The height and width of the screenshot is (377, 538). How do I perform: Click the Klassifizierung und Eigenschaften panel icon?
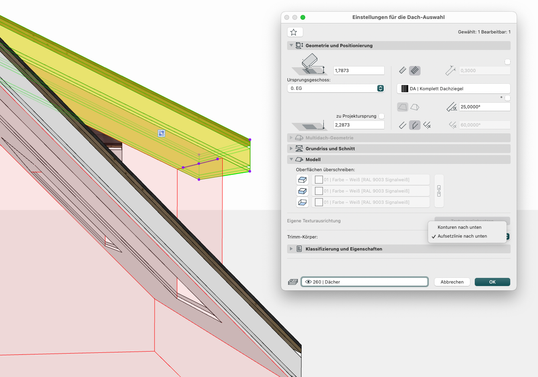(299, 249)
